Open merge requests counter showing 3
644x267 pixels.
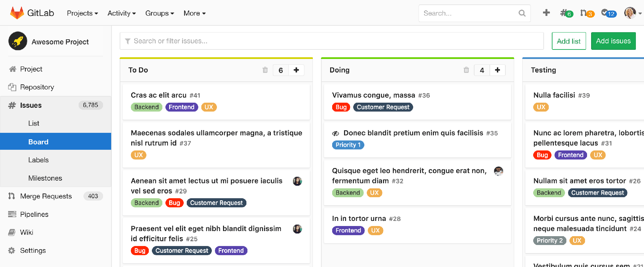coord(587,13)
